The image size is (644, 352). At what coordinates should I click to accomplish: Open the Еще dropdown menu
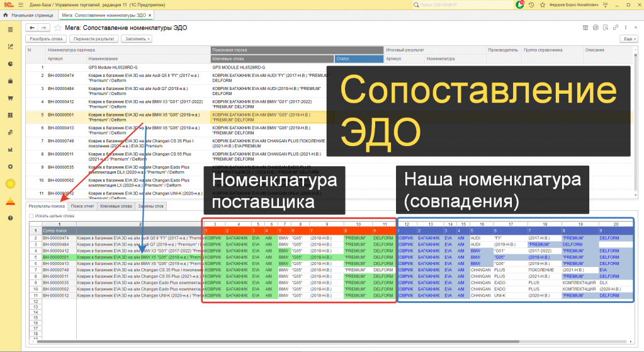pos(629,38)
